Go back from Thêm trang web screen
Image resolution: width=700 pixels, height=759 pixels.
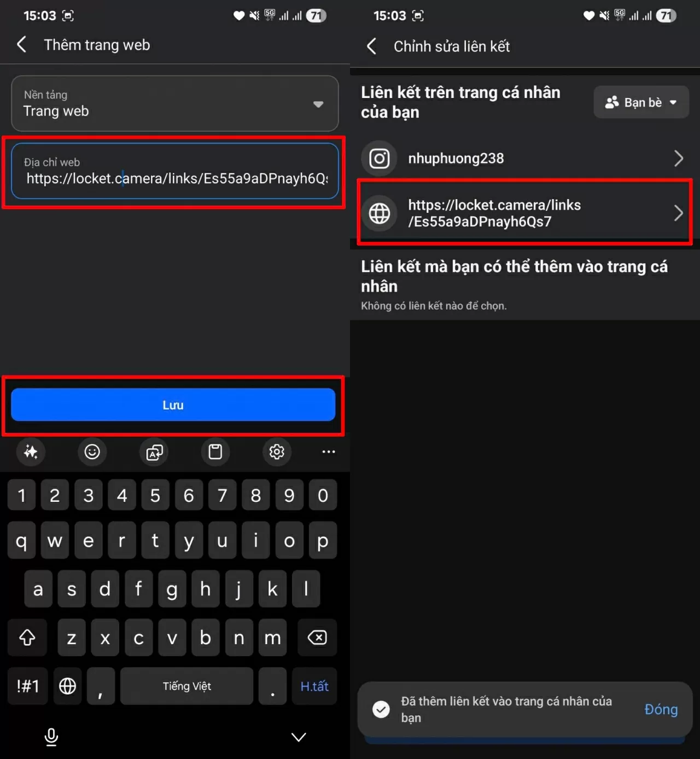click(22, 44)
